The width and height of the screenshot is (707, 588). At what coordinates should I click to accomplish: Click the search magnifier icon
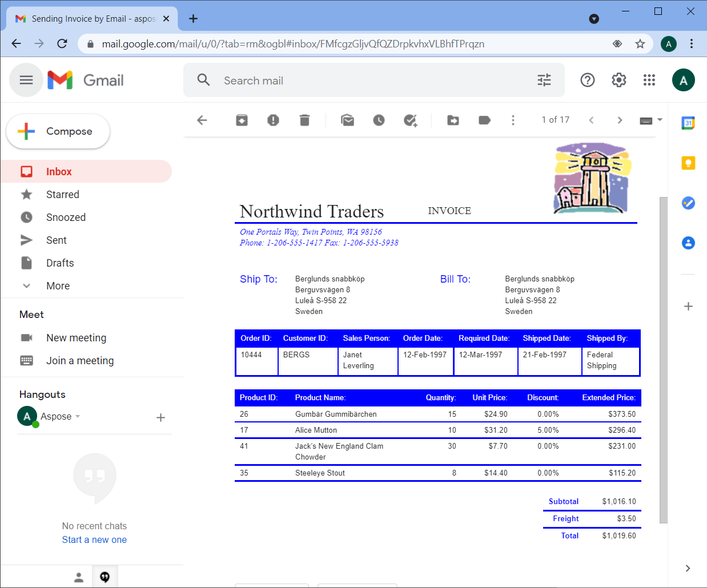tap(204, 80)
